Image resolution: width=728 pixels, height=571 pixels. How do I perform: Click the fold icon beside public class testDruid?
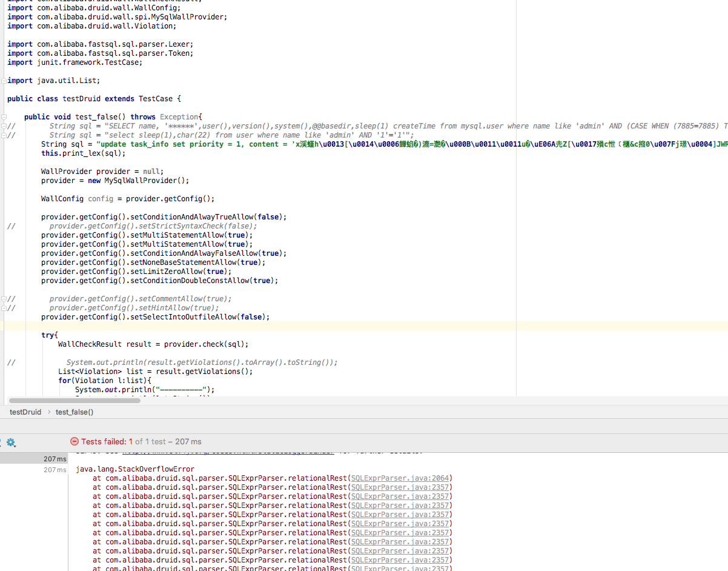pos(2,98)
